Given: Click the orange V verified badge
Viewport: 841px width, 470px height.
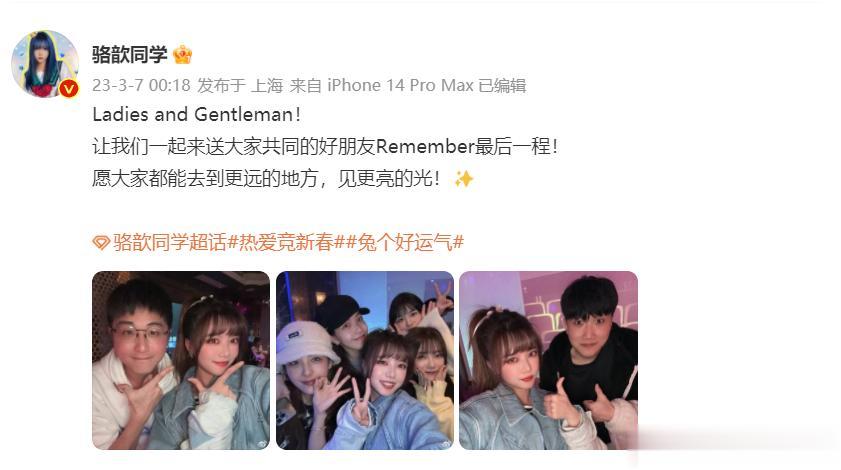Looking at the screenshot, I should pos(69,89).
